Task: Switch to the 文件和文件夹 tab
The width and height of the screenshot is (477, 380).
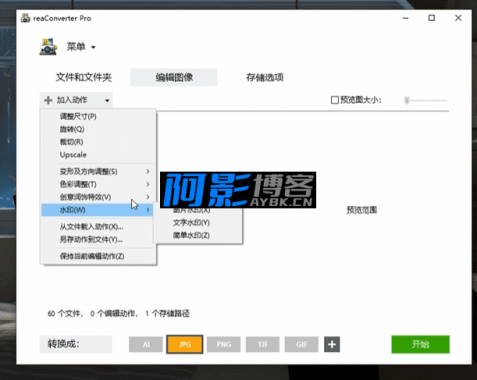Action: (x=83, y=77)
